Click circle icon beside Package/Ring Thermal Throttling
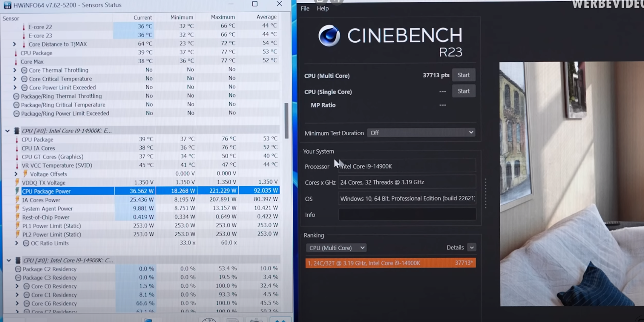The width and height of the screenshot is (644, 322). click(x=16, y=96)
